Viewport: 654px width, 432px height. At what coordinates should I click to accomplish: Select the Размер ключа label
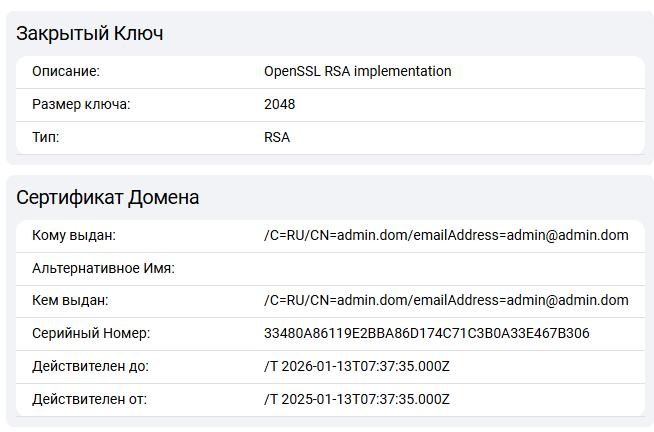[81, 105]
